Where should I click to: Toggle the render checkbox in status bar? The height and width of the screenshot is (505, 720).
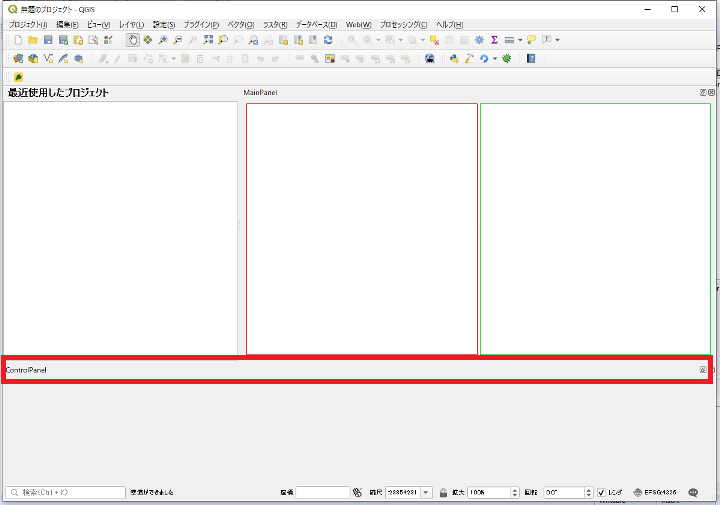[601, 493]
